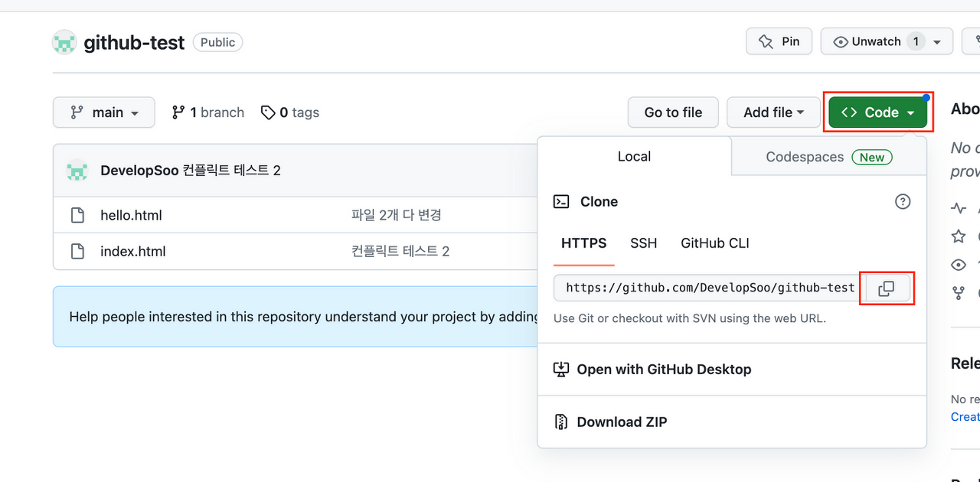Click the activity pulse icon in About sidebar
Image resolution: width=980 pixels, height=482 pixels.
tap(958, 208)
